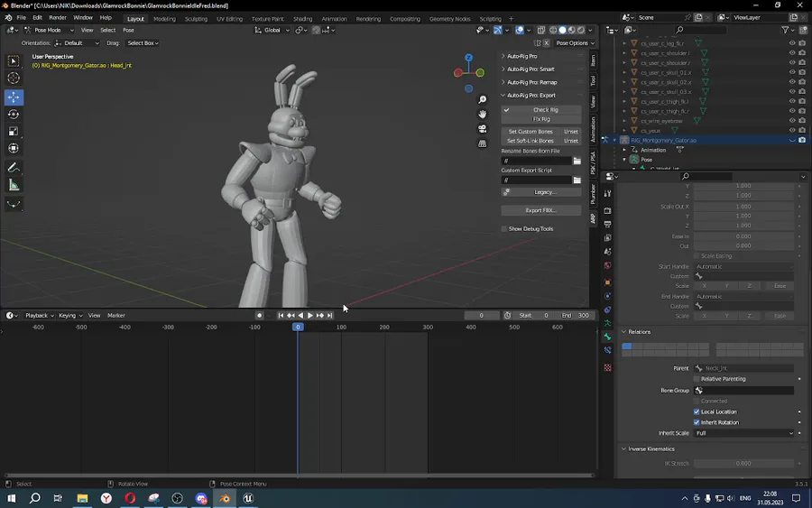Image resolution: width=812 pixels, height=508 pixels.
Task: Switch to the Geometry Nodes workspace tab
Action: [x=449, y=19]
